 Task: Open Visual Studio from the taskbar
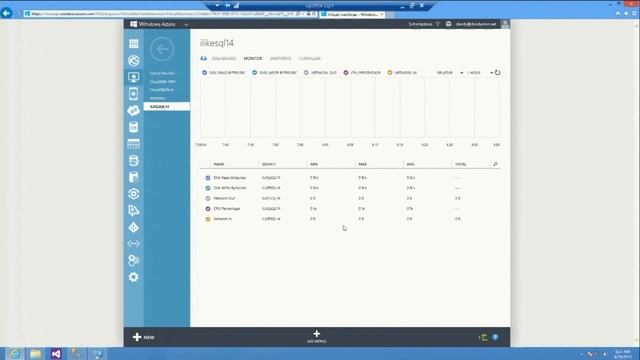tap(56, 353)
